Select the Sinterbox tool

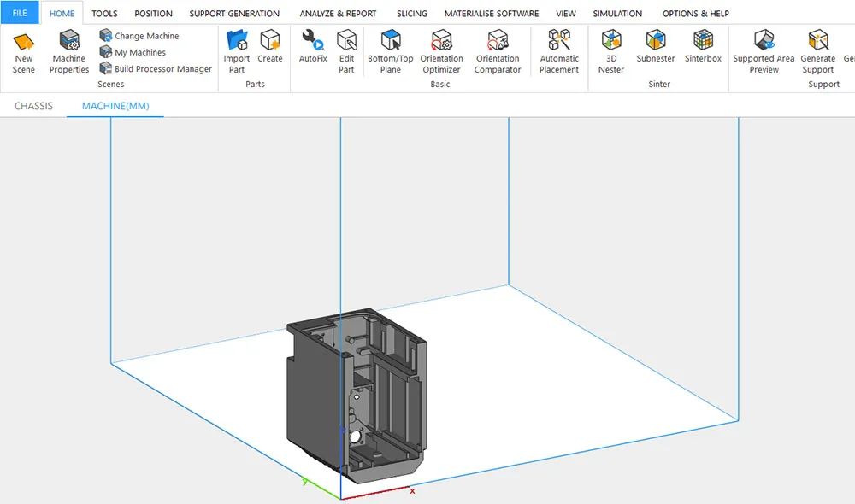click(x=703, y=47)
